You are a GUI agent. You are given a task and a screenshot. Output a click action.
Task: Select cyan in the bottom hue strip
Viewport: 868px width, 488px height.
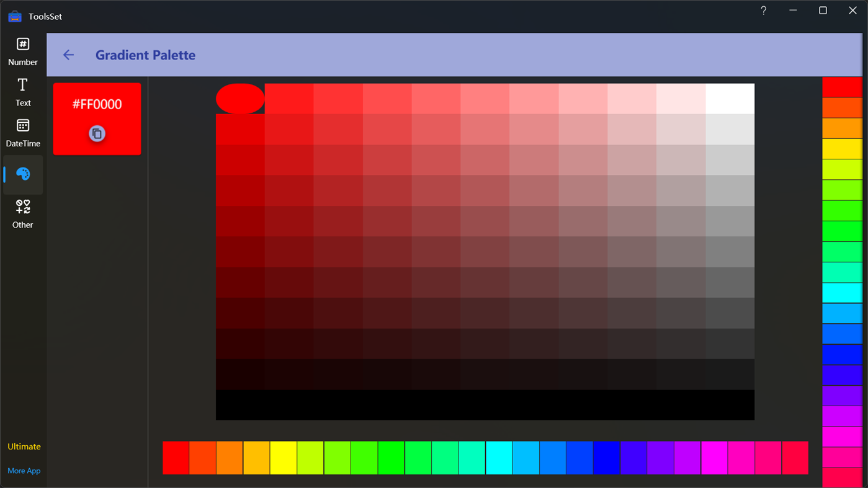499,458
